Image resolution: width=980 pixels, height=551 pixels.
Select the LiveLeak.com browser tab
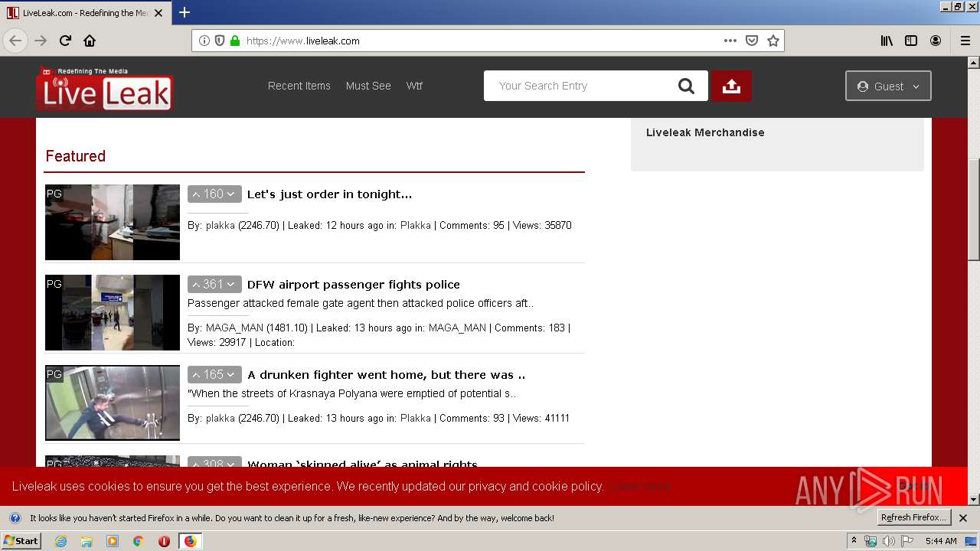pos(86,13)
